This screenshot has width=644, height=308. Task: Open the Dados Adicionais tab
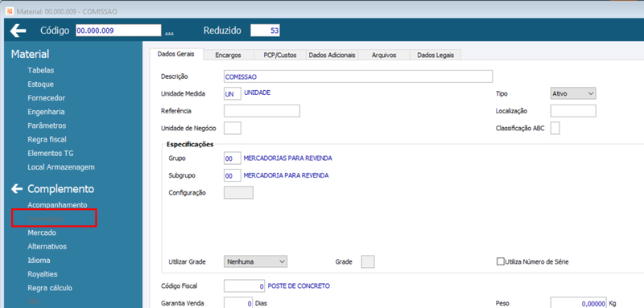(x=332, y=55)
